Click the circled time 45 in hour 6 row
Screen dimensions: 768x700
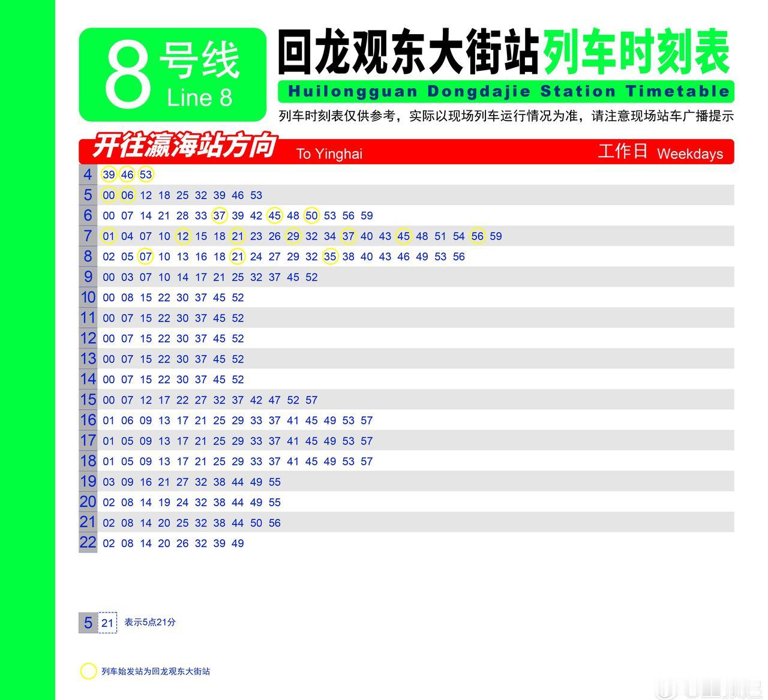point(274,215)
